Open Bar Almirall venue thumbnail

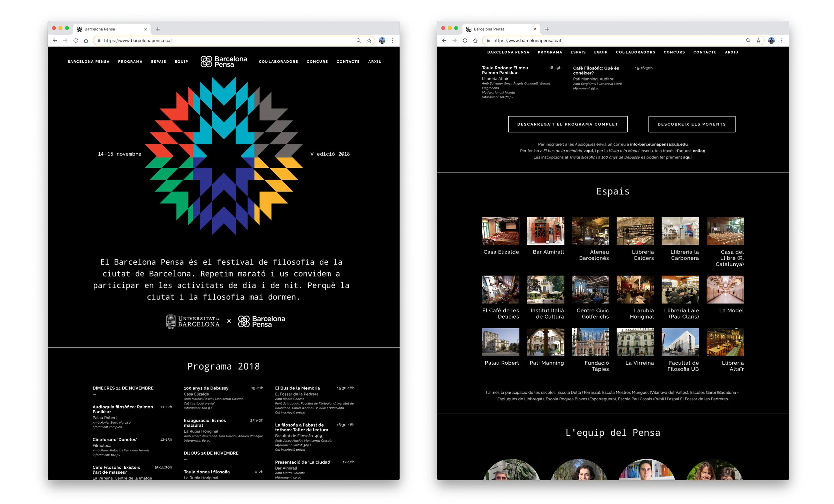(545, 231)
